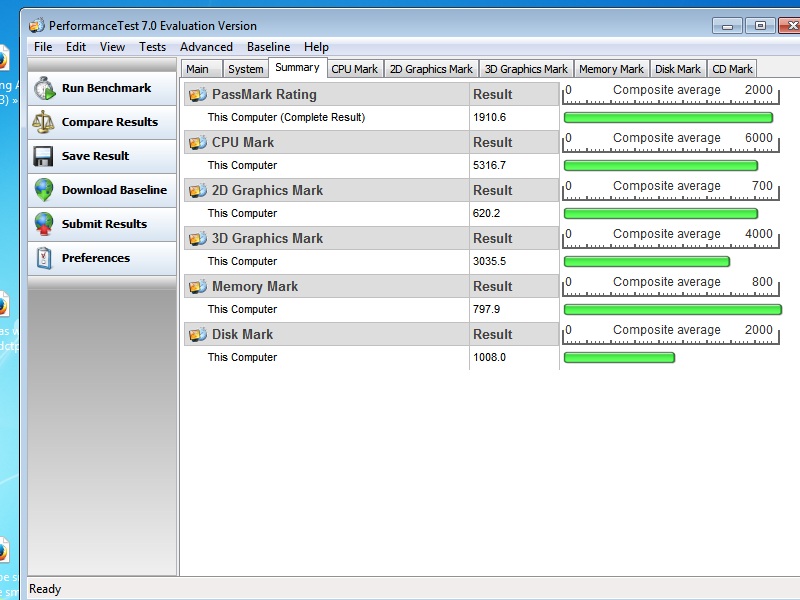Click the CPU Mark header icon
800x600 pixels.
[x=197, y=142]
